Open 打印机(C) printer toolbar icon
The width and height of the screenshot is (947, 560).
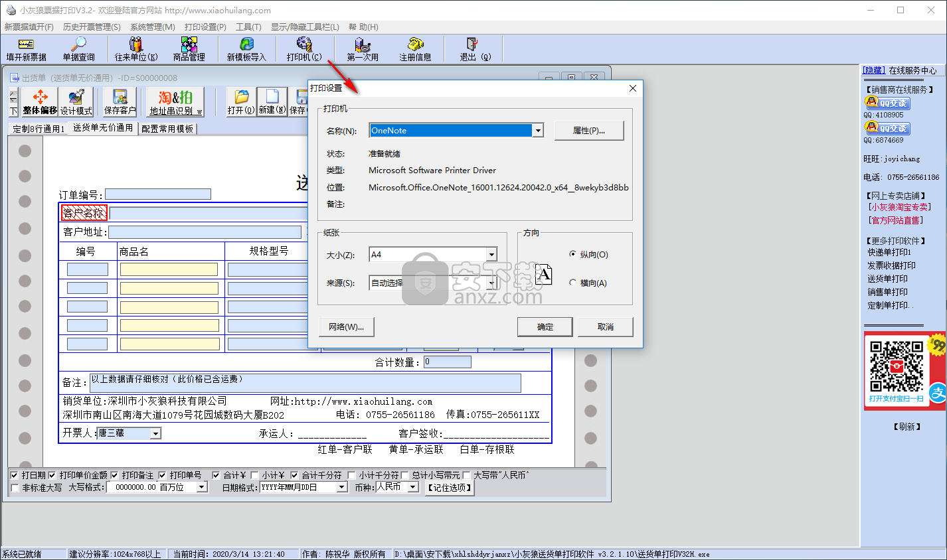(304, 50)
